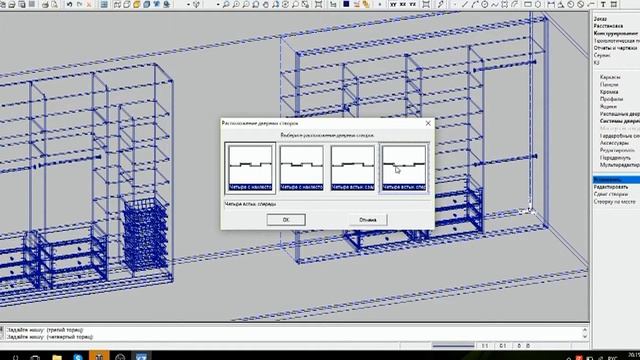Screen dimensions: 640x360
Task: Select Каркасы in the side menu
Action: click(610, 77)
